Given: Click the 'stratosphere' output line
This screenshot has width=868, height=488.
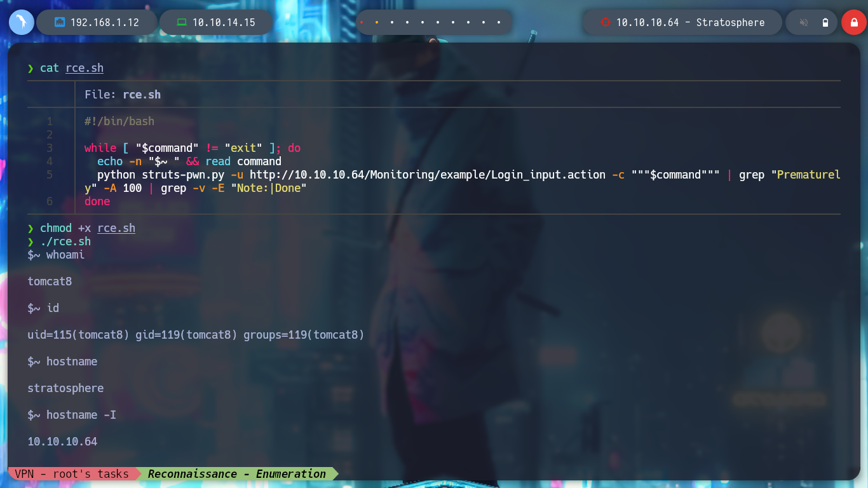Looking at the screenshot, I should 65,388.
